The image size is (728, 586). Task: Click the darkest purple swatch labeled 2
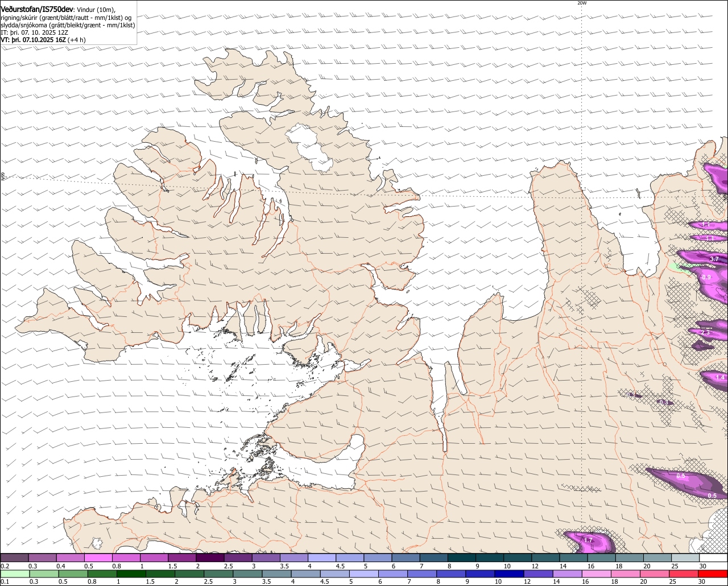click(210, 558)
